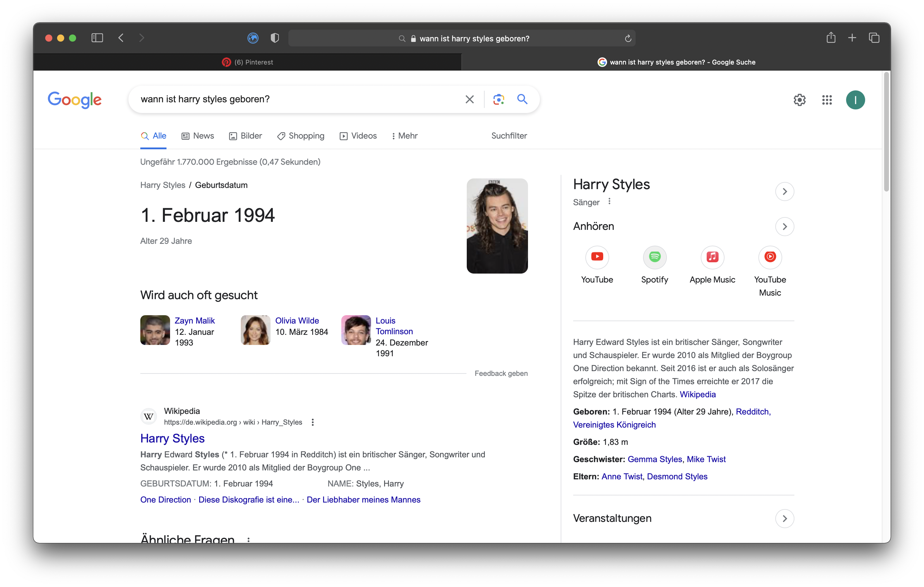Screen dimensions: 924x587
Task: Open the Mehr dropdown
Action: (x=404, y=136)
